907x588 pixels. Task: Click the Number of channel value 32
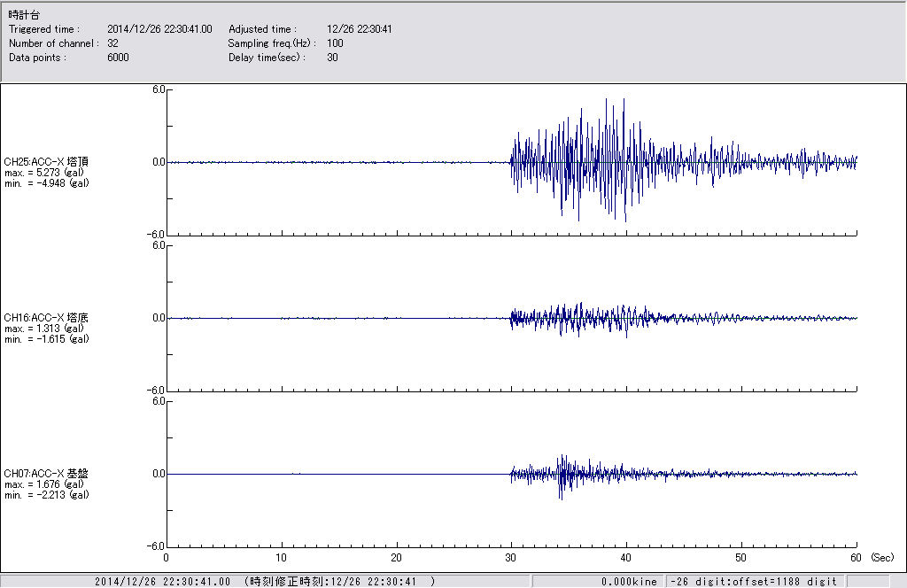point(113,43)
